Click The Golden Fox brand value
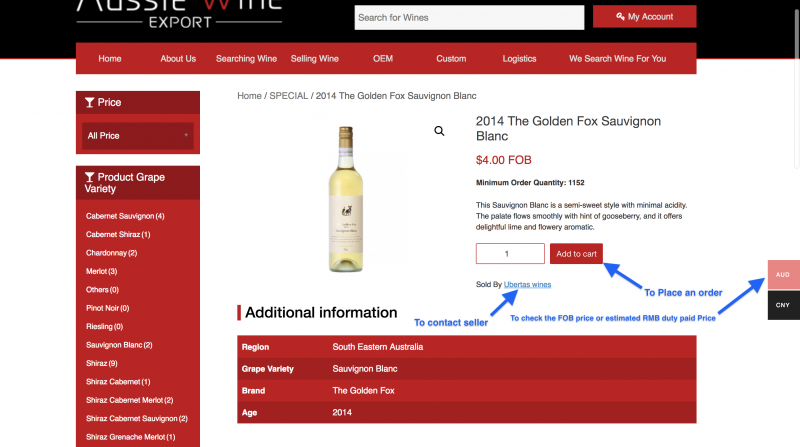Image resolution: width=800 pixels, height=447 pixels. coord(363,391)
